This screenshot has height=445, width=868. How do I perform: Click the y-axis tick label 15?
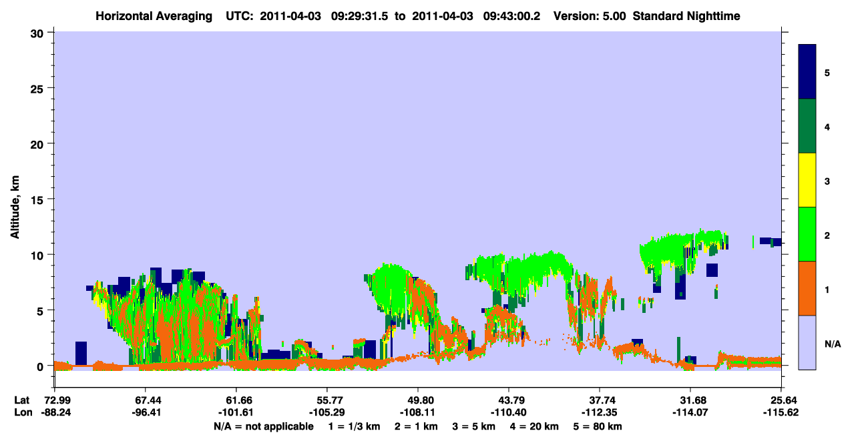tap(39, 199)
